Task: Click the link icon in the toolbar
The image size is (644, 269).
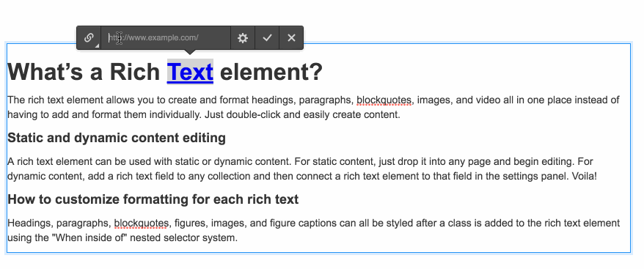Action: tap(89, 38)
